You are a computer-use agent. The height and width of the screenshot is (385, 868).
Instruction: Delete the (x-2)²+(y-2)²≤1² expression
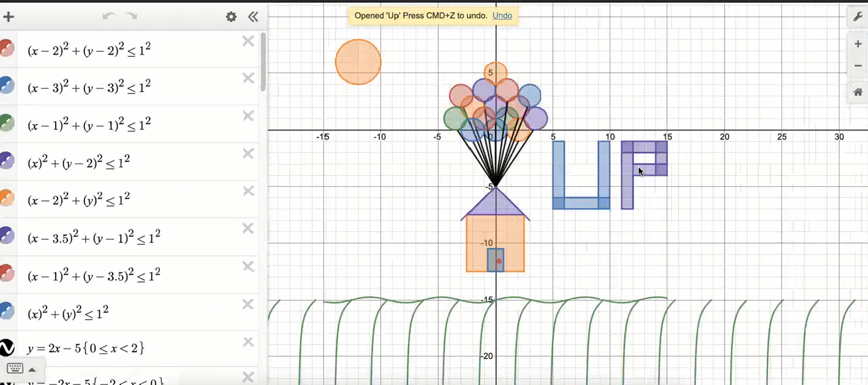248,41
